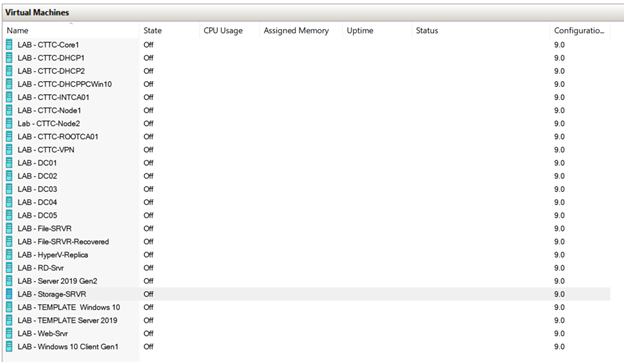Click the 9.0 version of LAB - Web-Srvr
The height and width of the screenshot is (362, 624).
[559, 333]
